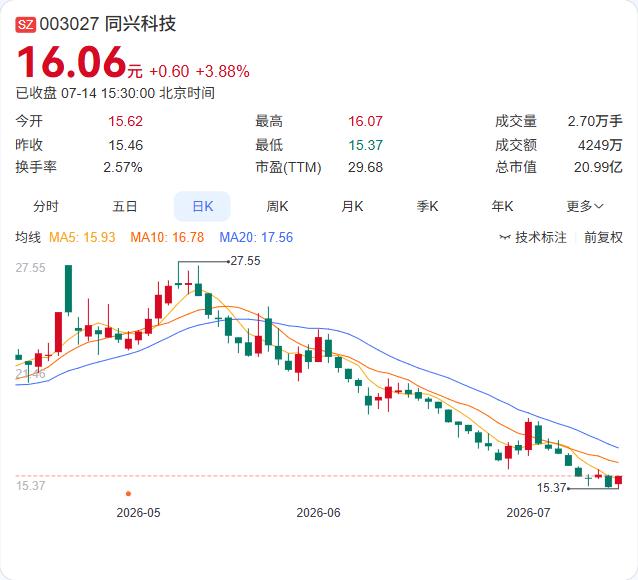Click the MA5: 15.93 indicator label
This screenshot has width=638, height=580.
point(82,237)
